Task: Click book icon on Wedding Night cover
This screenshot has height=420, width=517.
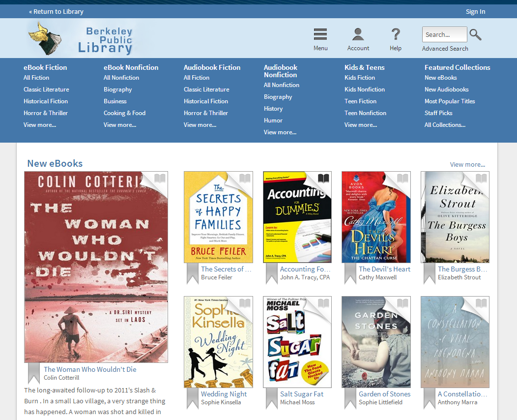Action: [245, 303]
